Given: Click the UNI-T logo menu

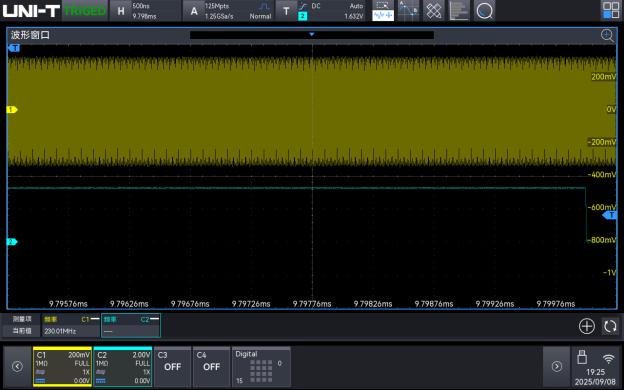Looking at the screenshot, I should click(31, 11).
